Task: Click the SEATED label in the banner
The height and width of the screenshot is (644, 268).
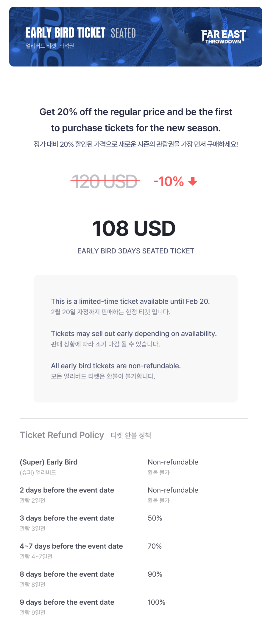Action: coord(123,33)
